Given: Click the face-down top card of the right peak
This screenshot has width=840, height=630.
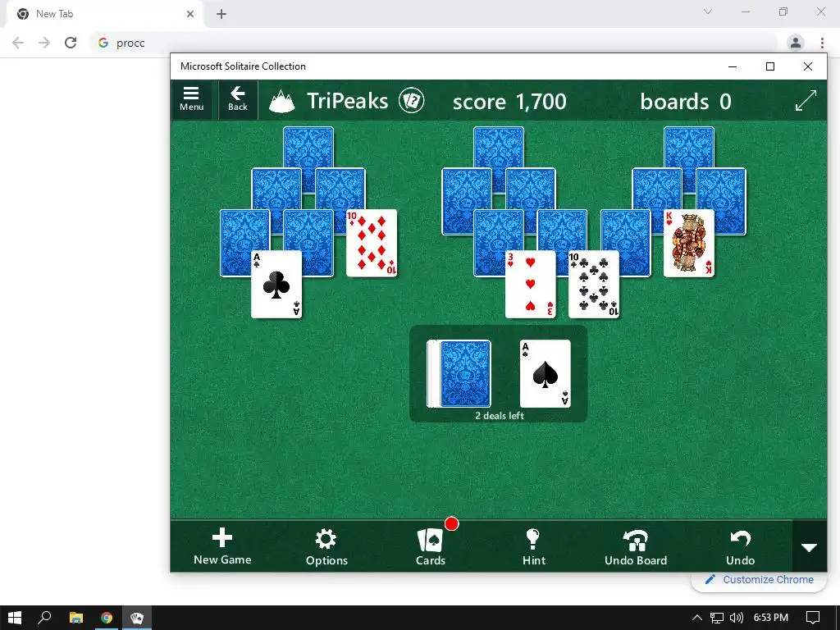Looking at the screenshot, I should pos(689,148).
